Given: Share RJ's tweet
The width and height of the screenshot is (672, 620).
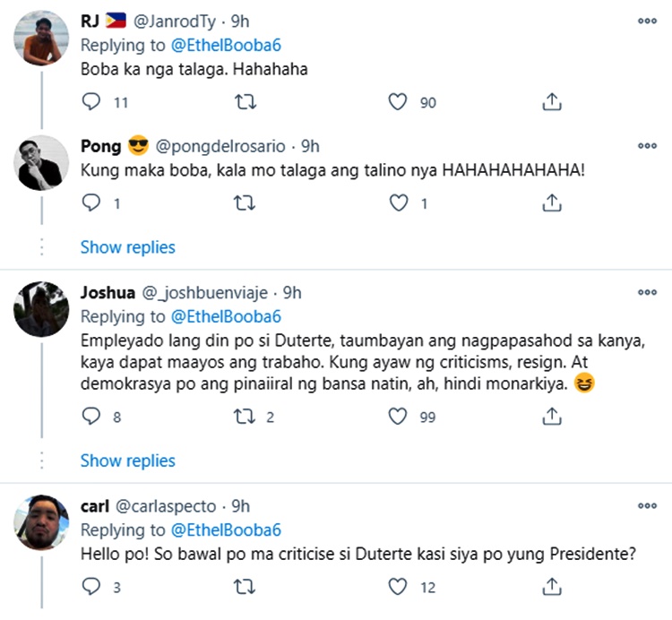Looking at the screenshot, I should pos(552,102).
